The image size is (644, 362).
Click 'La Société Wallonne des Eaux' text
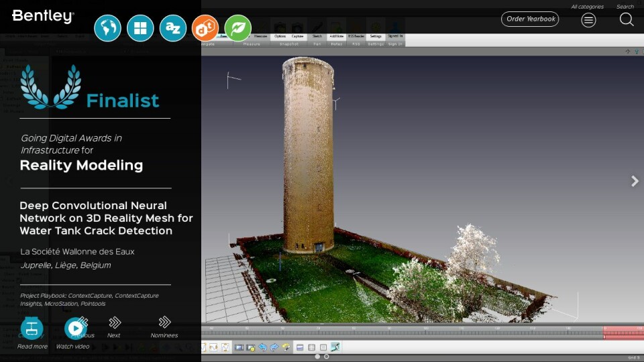[x=77, y=251]
